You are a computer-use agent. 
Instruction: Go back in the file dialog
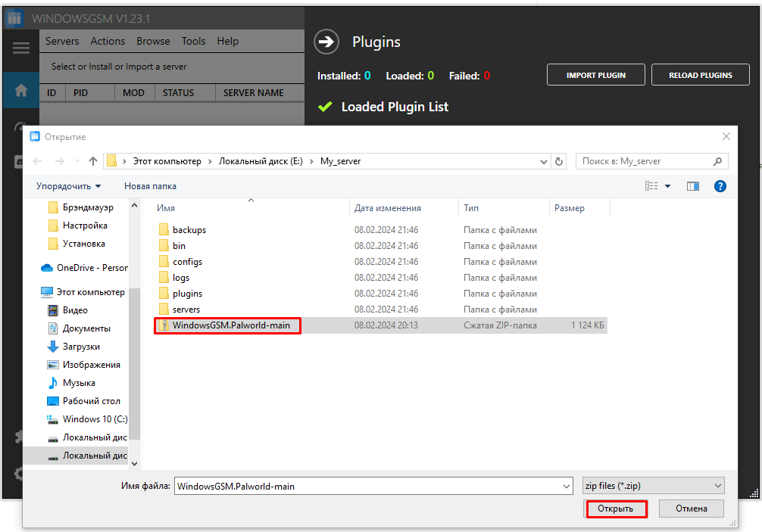(x=37, y=161)
